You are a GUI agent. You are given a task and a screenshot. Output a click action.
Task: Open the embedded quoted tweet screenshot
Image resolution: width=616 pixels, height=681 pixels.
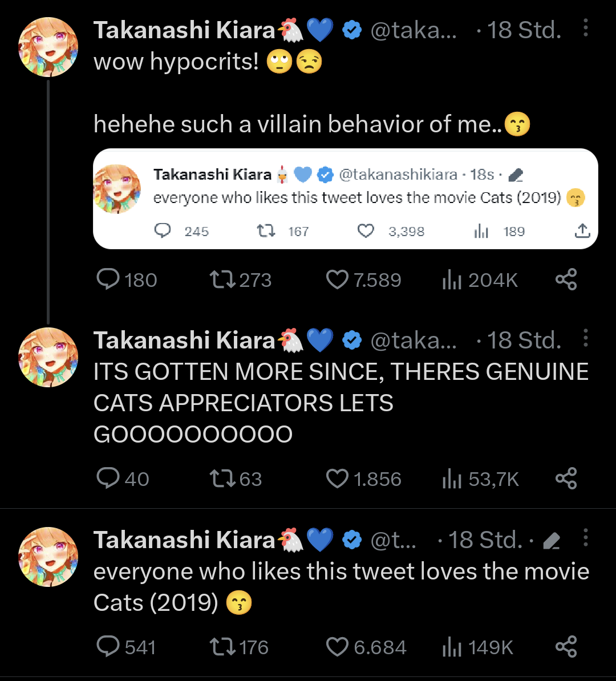click(x=346, y=199)
